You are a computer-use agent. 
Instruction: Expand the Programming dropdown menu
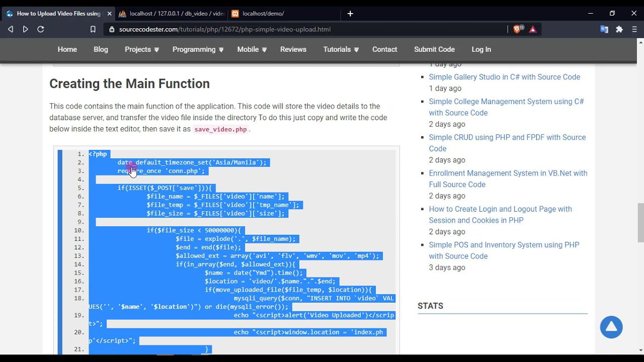(x=198, y=49)
